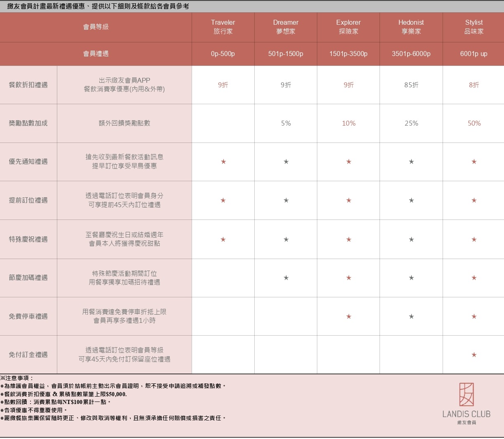Click the note about NT$100 point accumulation

[x=56, y=402]
